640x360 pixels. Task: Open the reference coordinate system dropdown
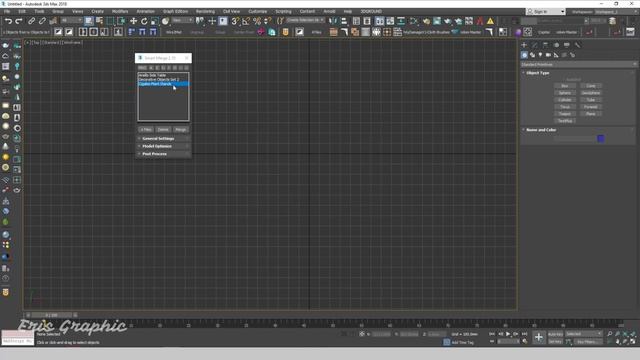click(182, 20)
